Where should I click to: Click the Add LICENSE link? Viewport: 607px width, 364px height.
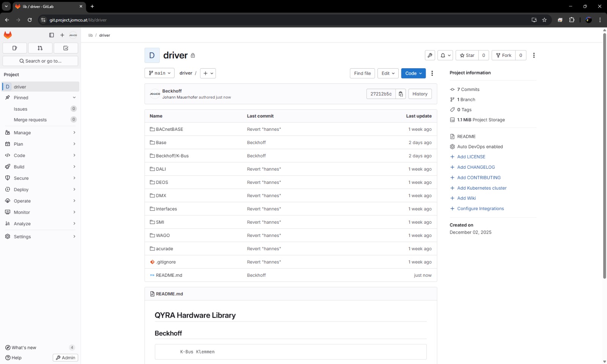pyautogui.click(x=471, y=157)
